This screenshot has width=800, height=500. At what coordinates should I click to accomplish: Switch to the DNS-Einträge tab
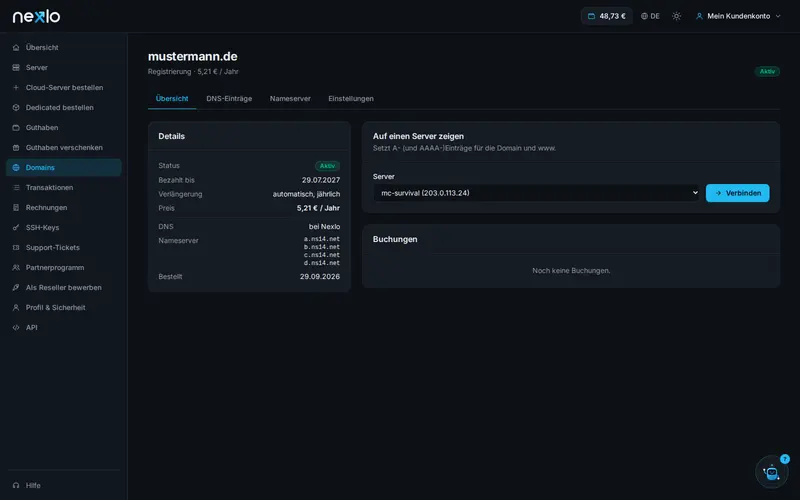coord(229,98)
